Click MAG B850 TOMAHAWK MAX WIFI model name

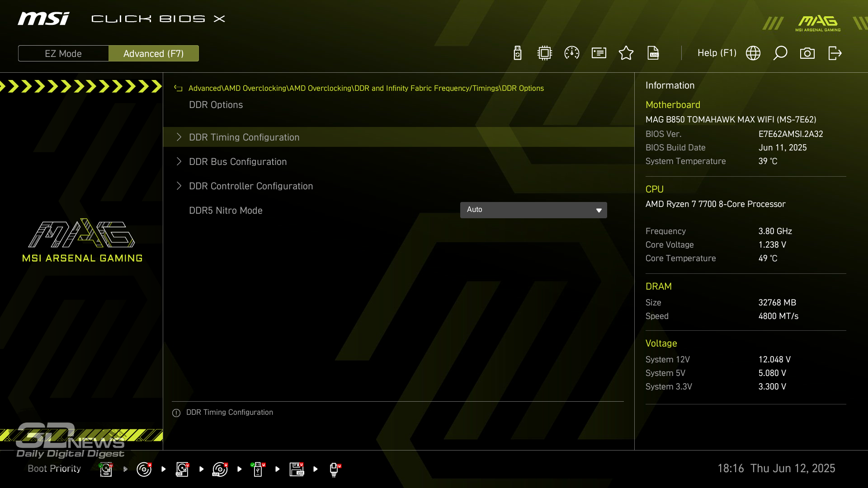coord(731,120)
